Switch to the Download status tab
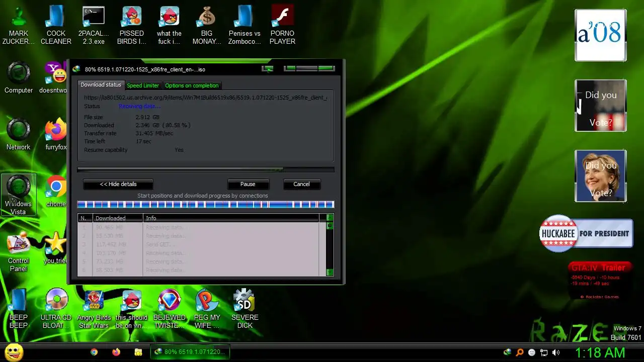The image size is (644, 362). coord(101,85)
